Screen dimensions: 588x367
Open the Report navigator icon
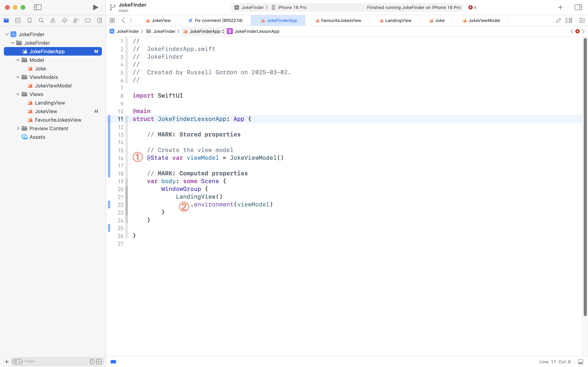click(x=99, y=21)
